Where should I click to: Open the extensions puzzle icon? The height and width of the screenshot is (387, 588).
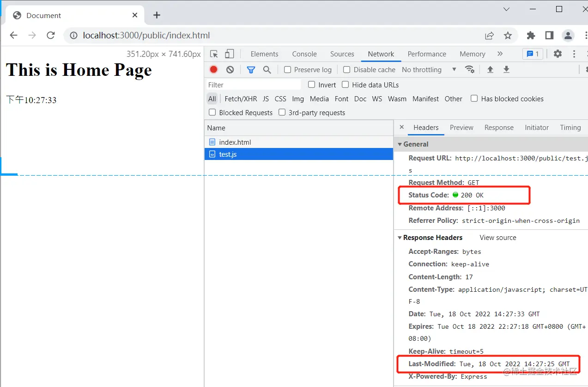(531, 36)
